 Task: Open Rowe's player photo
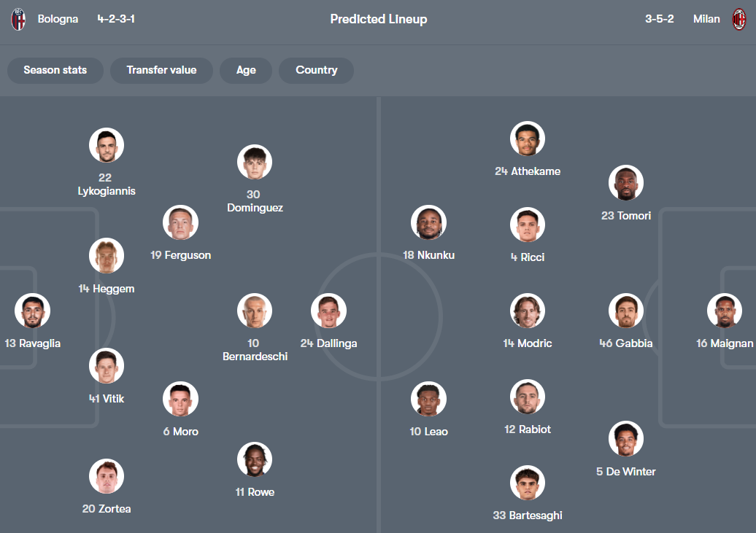tap(255, 460)
